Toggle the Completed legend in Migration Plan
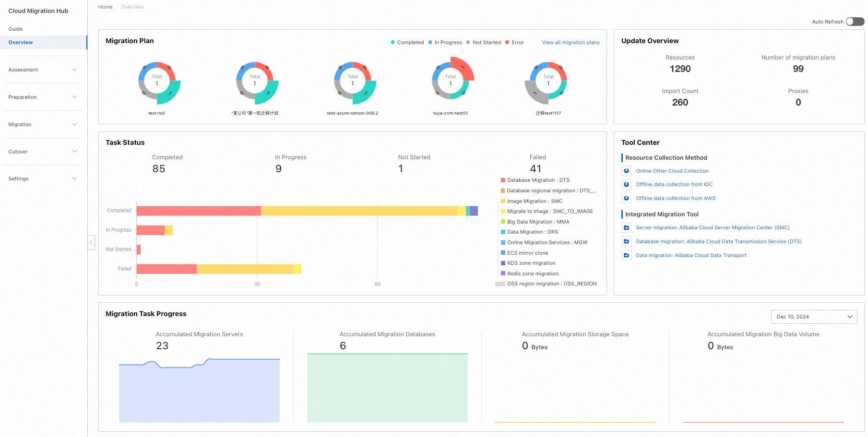 click(x=407, y=42)
